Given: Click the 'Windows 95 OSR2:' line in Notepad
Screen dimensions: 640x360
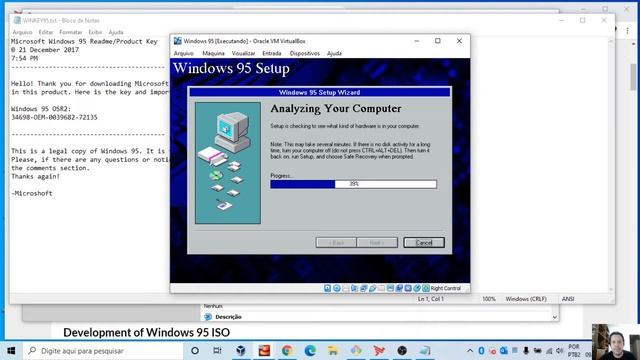Looking at the screenshot, I should pyautogui.click(x=41, y=109).
